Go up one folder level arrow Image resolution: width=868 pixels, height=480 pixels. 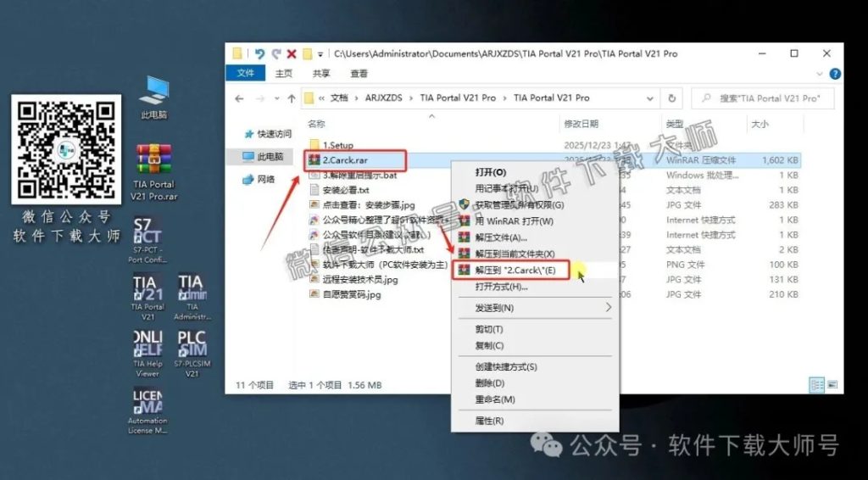(292, 98)
